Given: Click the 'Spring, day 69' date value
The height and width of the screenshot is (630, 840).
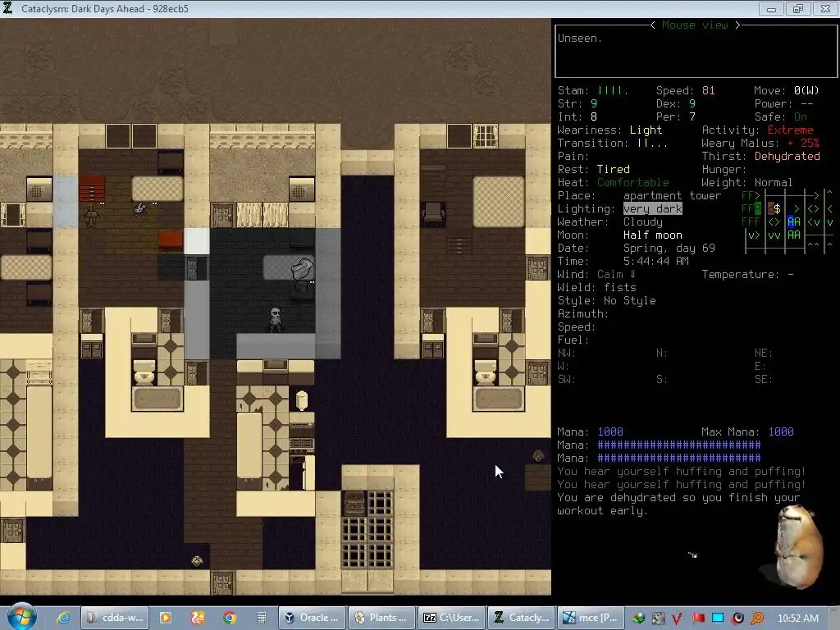Looking at the screenshot, I should (x=669, y=249).
